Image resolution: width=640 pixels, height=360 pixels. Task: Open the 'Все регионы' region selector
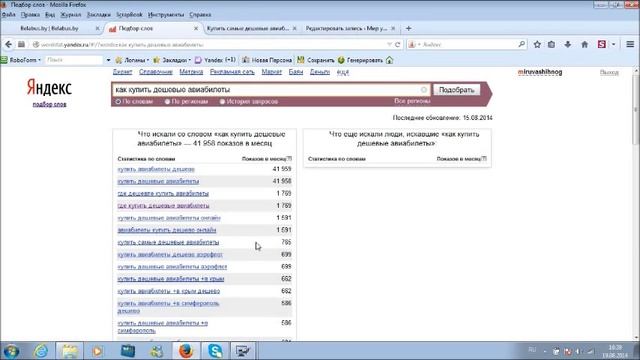[412, 101]
